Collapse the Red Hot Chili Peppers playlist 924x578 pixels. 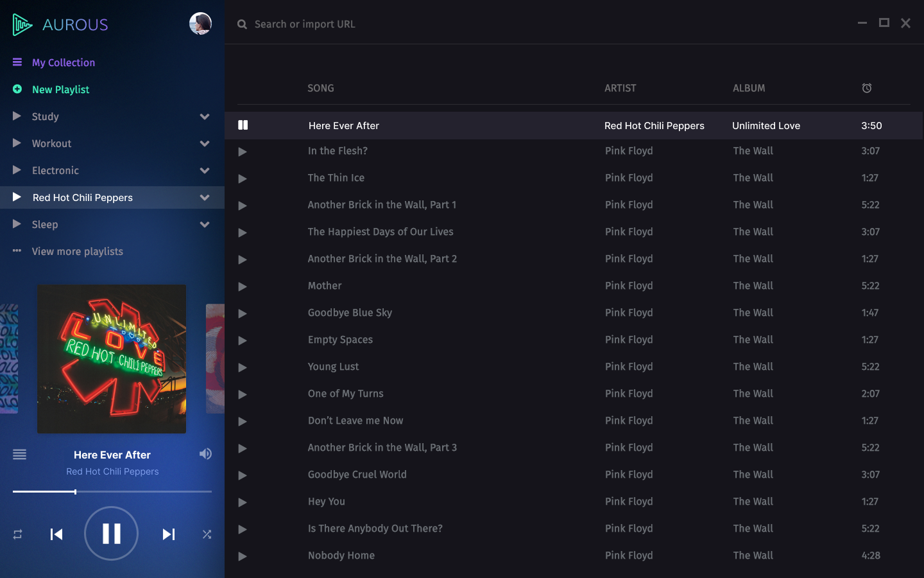click(x=204, y=197)
